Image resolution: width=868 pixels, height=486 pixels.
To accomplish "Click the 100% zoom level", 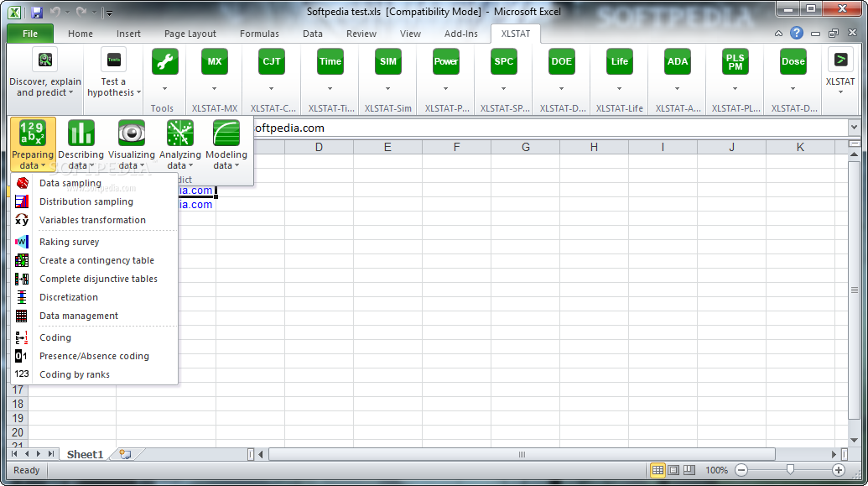I will coord(716,470).
